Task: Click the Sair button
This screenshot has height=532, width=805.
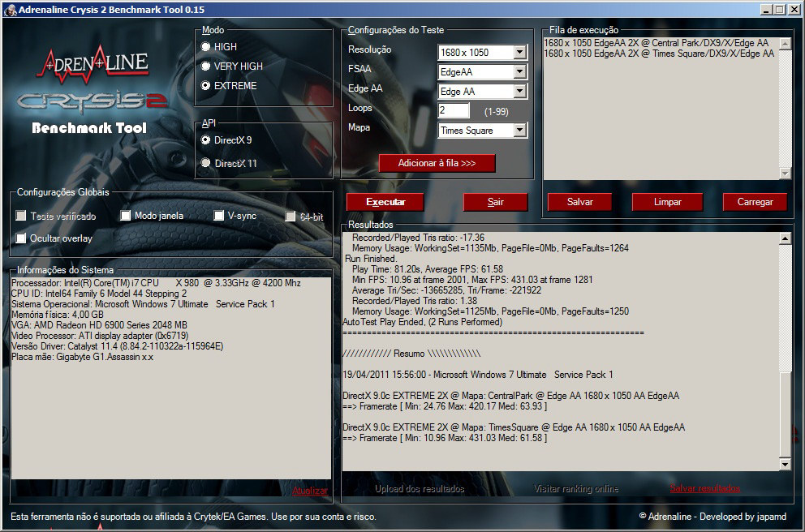Action: (496, 202)
